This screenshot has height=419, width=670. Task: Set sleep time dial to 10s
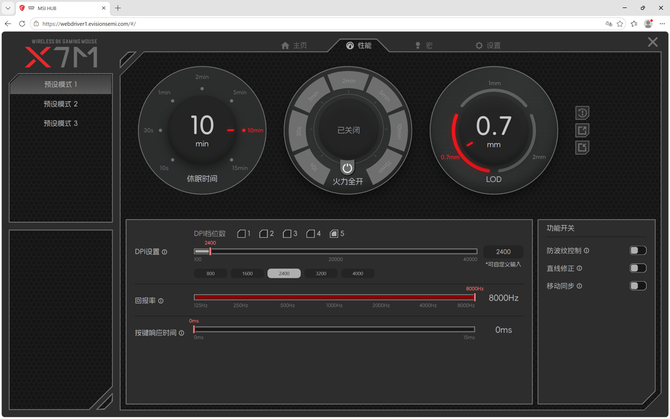164,168
